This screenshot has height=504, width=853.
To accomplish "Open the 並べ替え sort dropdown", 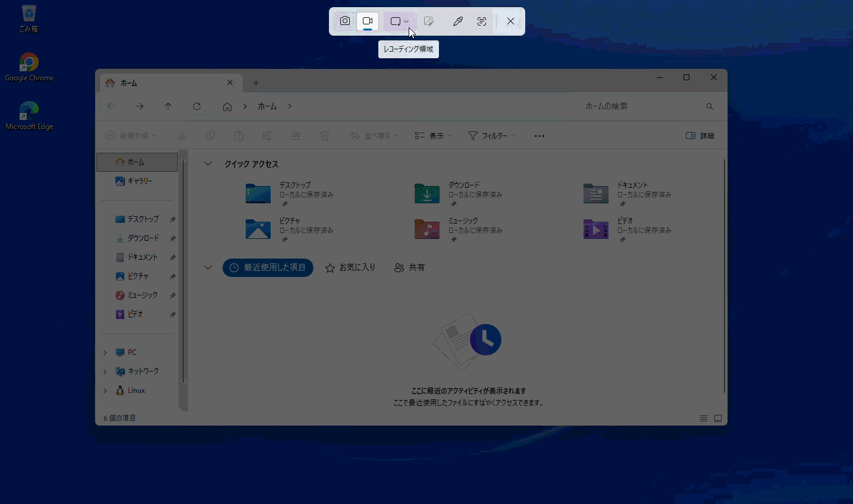I will (x=374, y=136).
